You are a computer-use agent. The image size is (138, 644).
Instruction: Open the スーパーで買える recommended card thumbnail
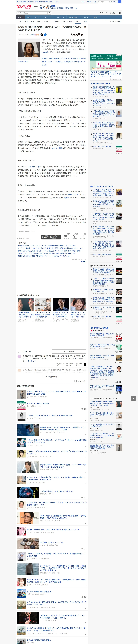(x=43, y=304)
